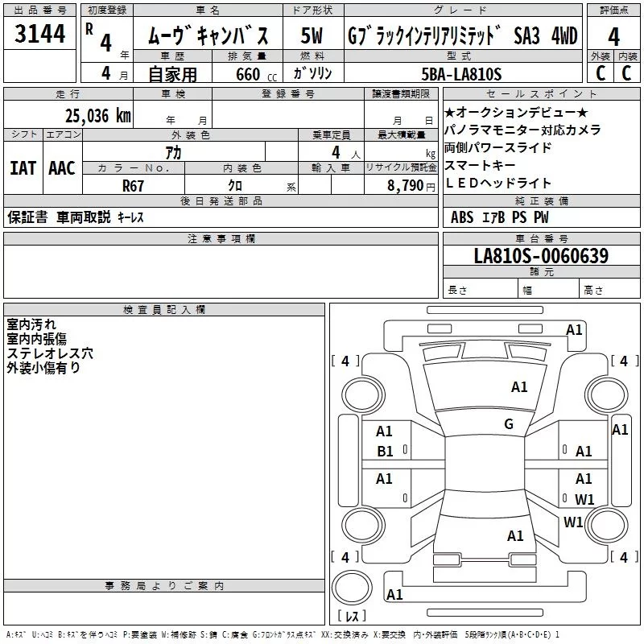
Task: Click the 譲渡書類期限 header
Action: tap(401, 93)
